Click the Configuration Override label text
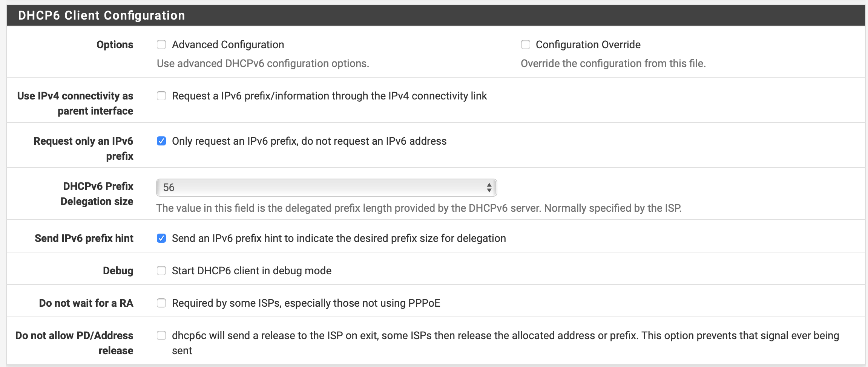 point(588,45)
